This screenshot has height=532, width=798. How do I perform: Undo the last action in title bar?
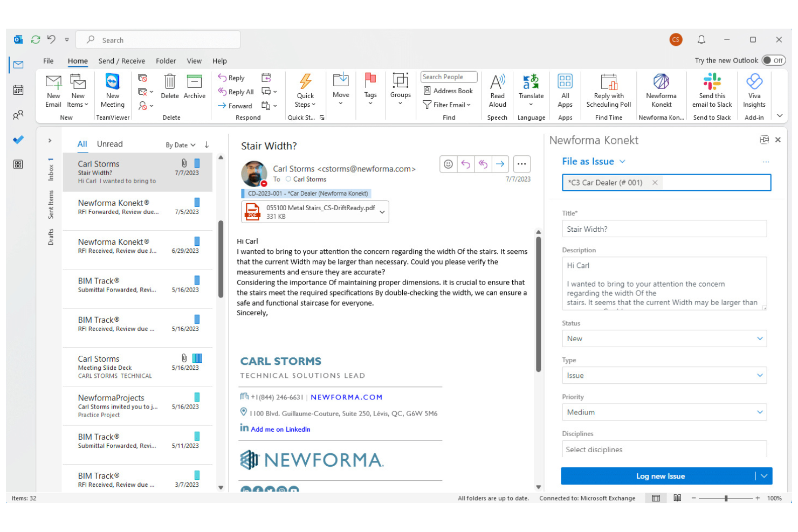click(x=51, y=39)
